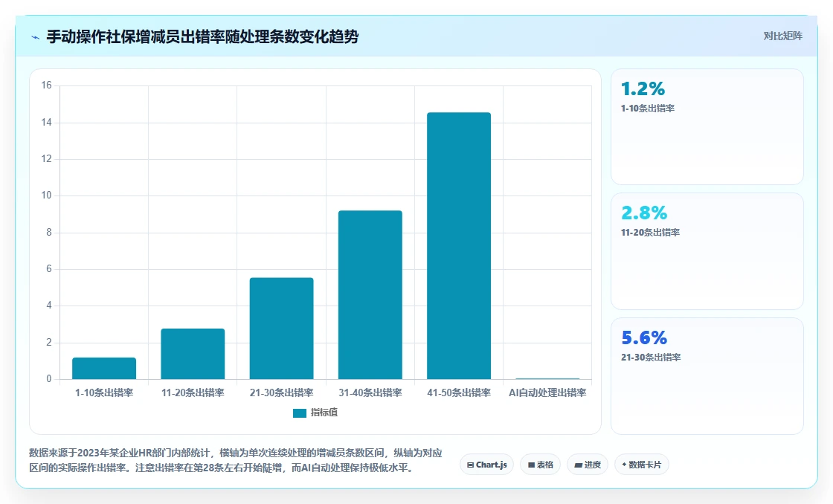Screen dimensions: 833x504
Task: Click the x-axis label AI自动处理出错率
Action: pyautogui.click(x=547, y=392)
